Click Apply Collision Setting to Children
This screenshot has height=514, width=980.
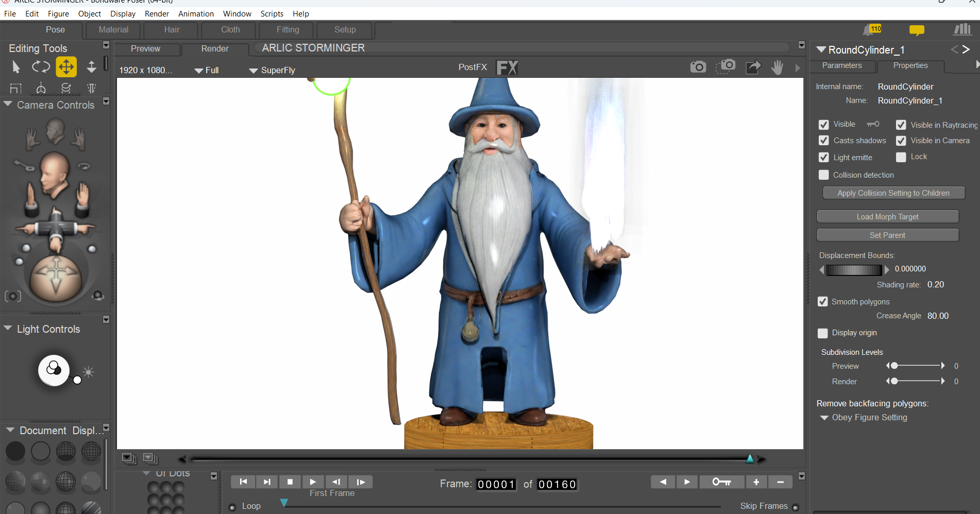(893, 193)
